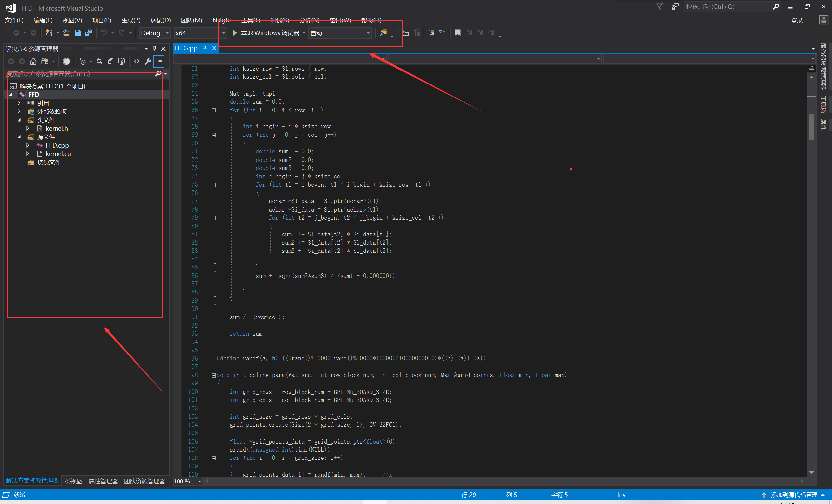Open Properties via the wrench icon

pos(148,61)
